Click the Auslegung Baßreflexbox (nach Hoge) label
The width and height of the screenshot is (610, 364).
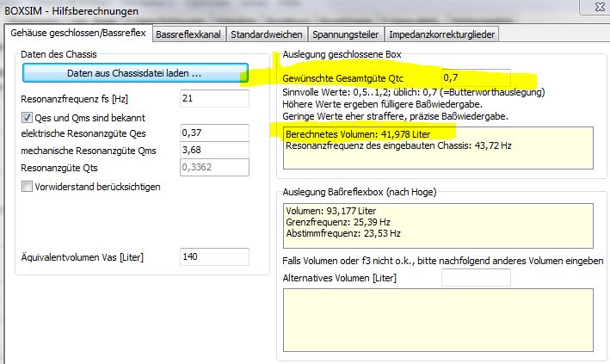[x=360, y=192]
